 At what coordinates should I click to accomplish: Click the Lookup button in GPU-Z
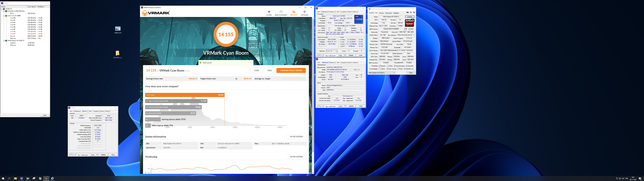point(410,17)
